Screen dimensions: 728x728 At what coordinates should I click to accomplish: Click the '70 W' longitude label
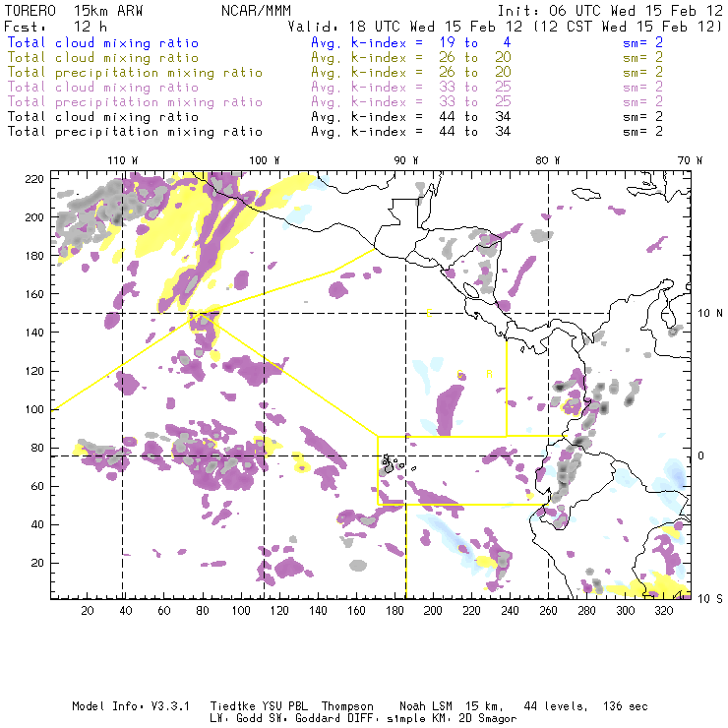690,160
